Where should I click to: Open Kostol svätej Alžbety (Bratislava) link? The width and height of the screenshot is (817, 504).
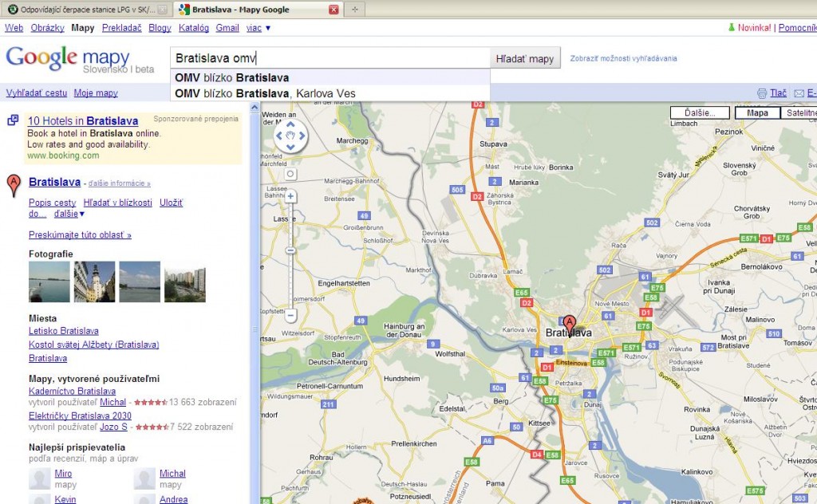[94, 345]
